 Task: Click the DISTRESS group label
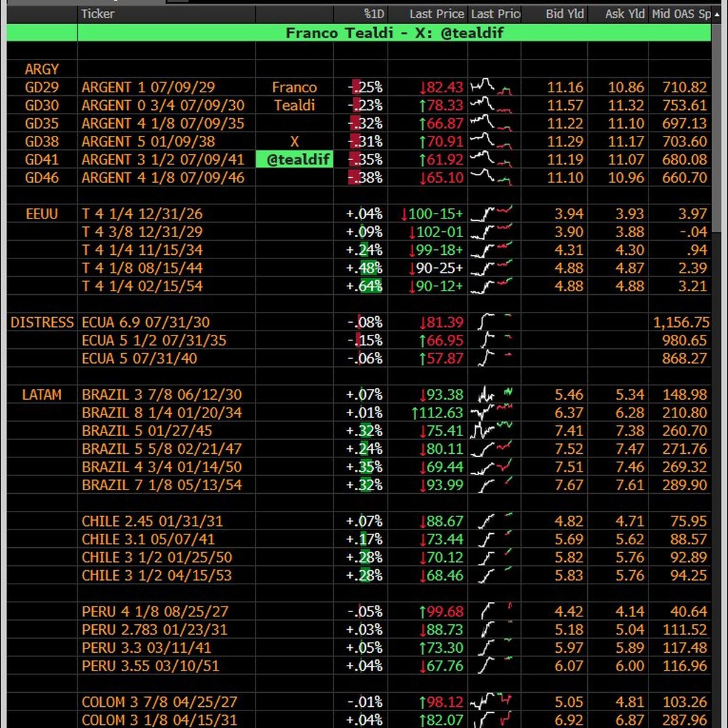pyautogui.click(x=42, y=323)
